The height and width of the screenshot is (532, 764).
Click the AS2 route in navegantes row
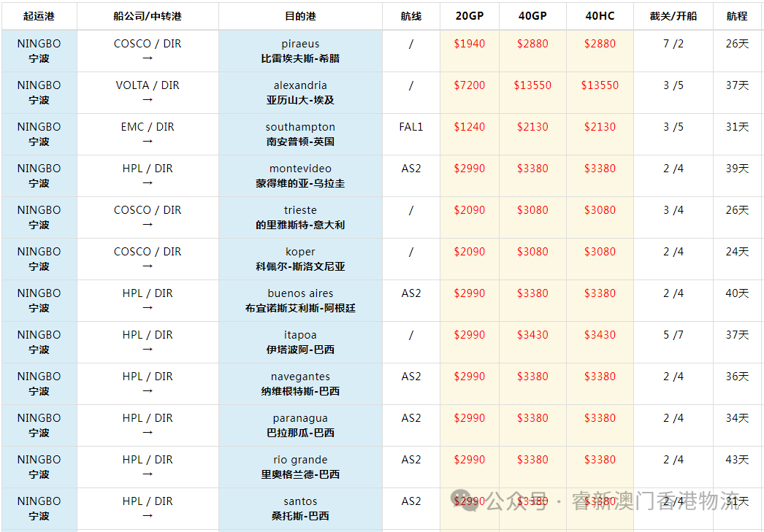(411, 377)
